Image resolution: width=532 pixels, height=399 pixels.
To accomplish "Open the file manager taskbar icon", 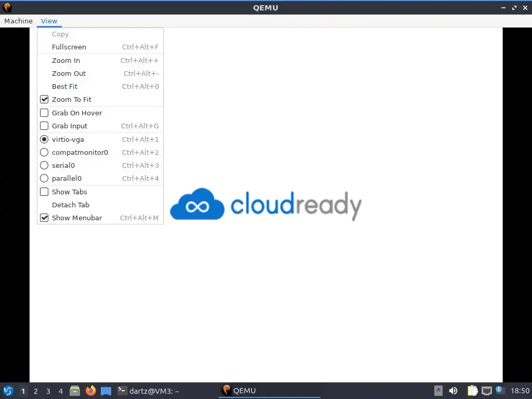I will click(75, 391).
